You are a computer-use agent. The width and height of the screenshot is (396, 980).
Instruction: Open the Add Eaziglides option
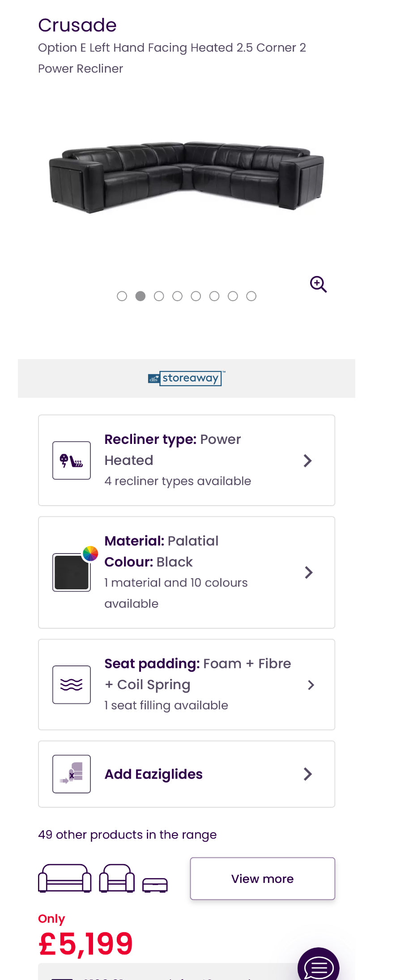pos(187,774)
